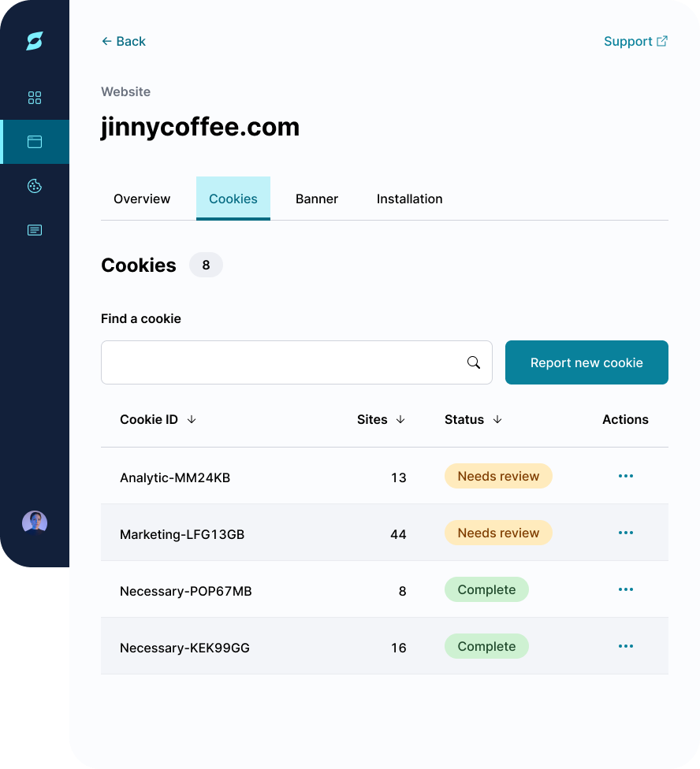Viewport: 700px width, 769px height.
Task: Click Needs review badge for Analytic-MM24KB
Action: click(498, 476)
